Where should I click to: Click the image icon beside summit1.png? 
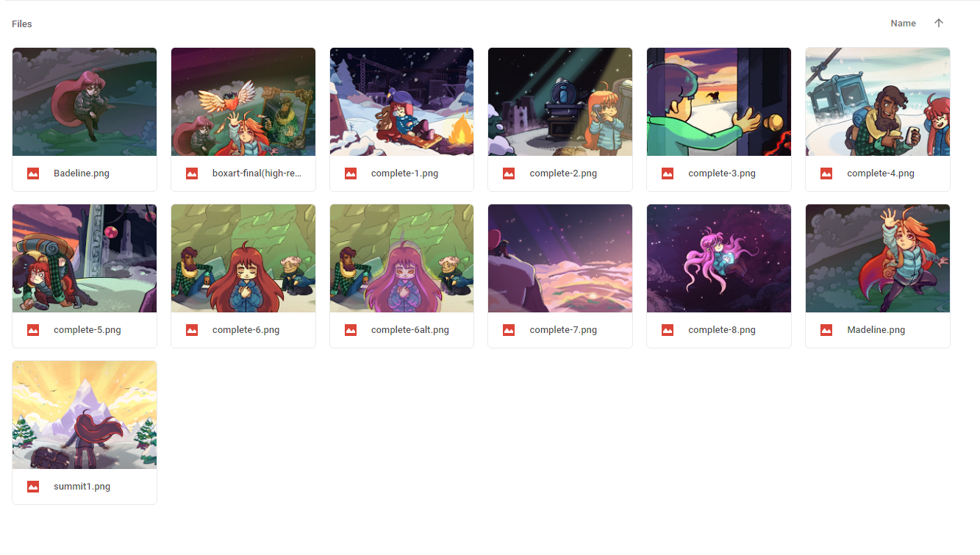(33, 487)
